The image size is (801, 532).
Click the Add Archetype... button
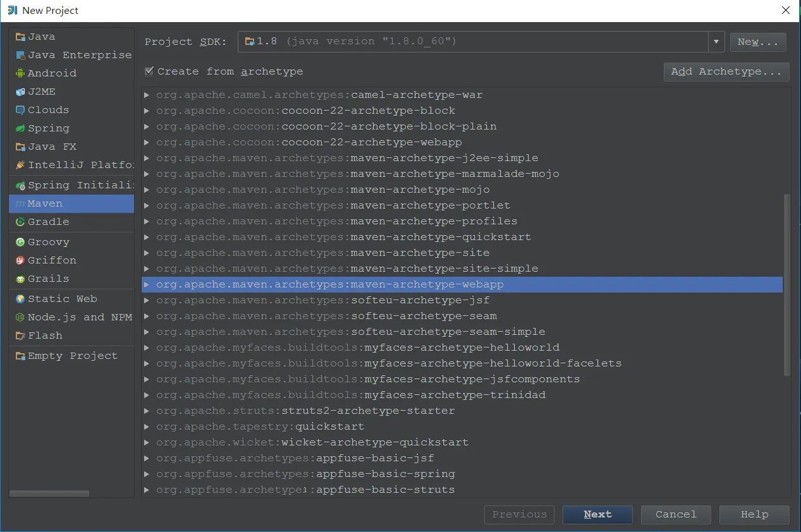point(726,71)
